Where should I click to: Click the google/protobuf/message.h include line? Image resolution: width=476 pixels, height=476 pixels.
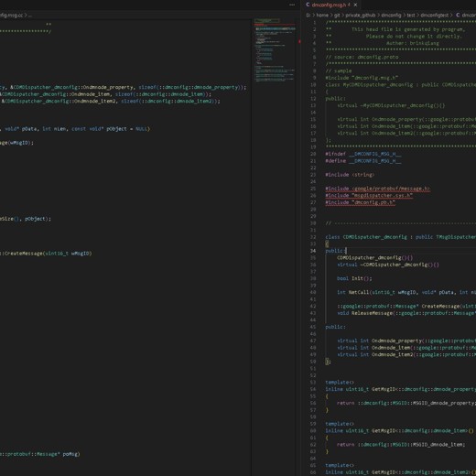pos(377,189)
